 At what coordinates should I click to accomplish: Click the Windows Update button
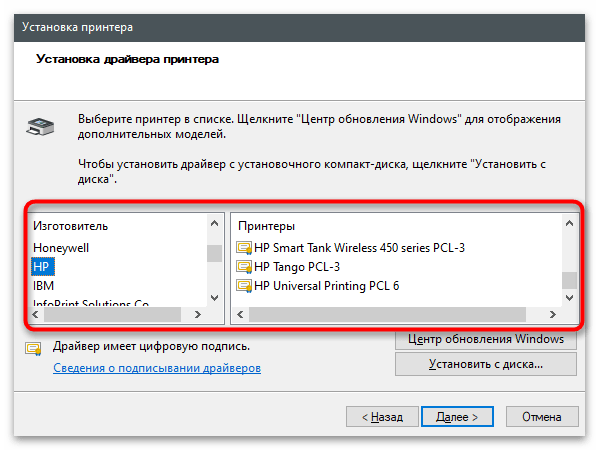(486, 339)
